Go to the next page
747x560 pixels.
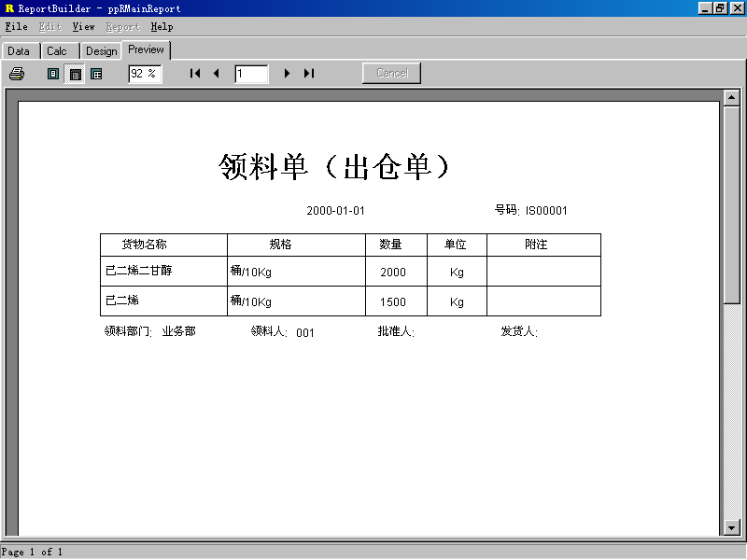287,74
